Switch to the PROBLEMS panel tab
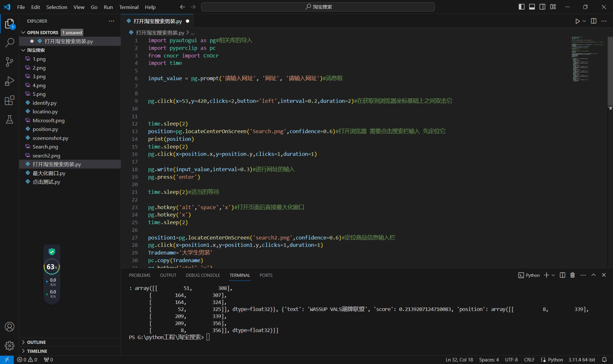613x364 pixels. point(140,275)
